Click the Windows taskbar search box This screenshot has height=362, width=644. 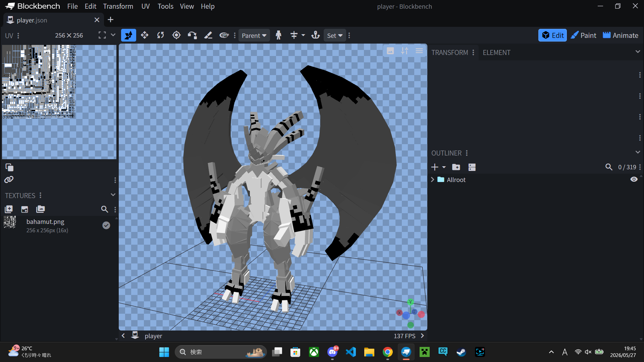click(x=221, y=352)
